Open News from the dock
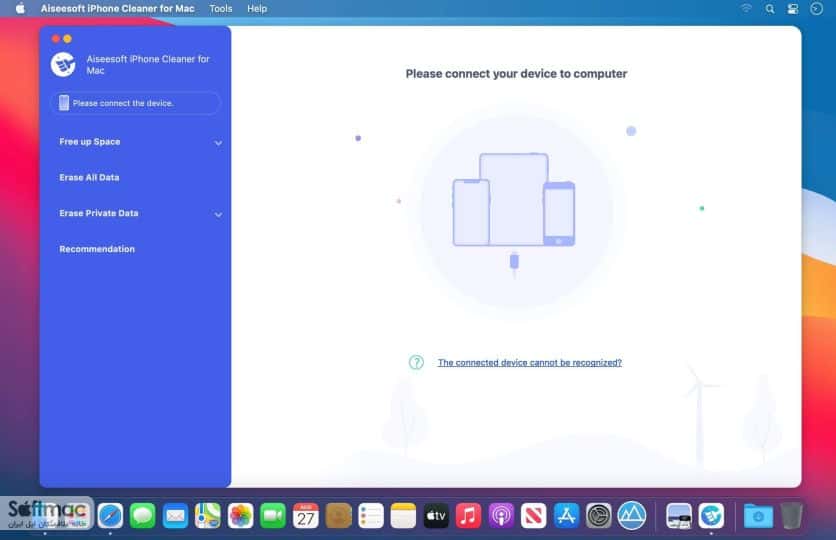This screenshot has width=836, height=540. 534,515
